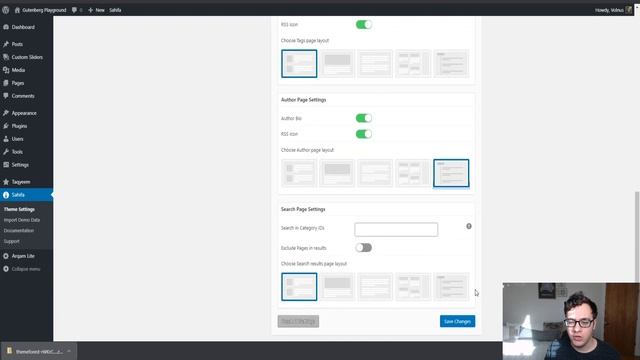Select second Search results layout thumbnail
This screenshot has height=360, width=640.
(x=337, y=287)
